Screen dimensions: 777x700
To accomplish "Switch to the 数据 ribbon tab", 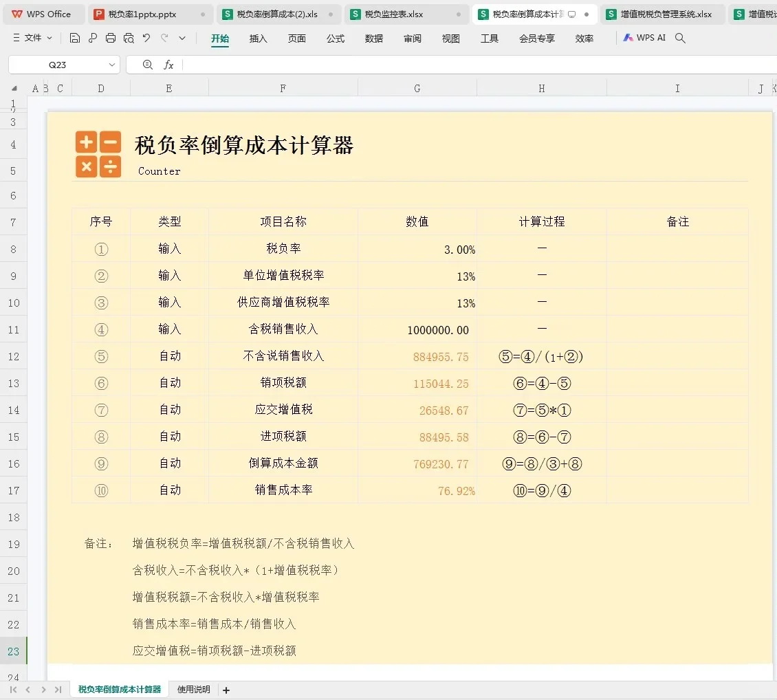I will click(x=373, y=39).
